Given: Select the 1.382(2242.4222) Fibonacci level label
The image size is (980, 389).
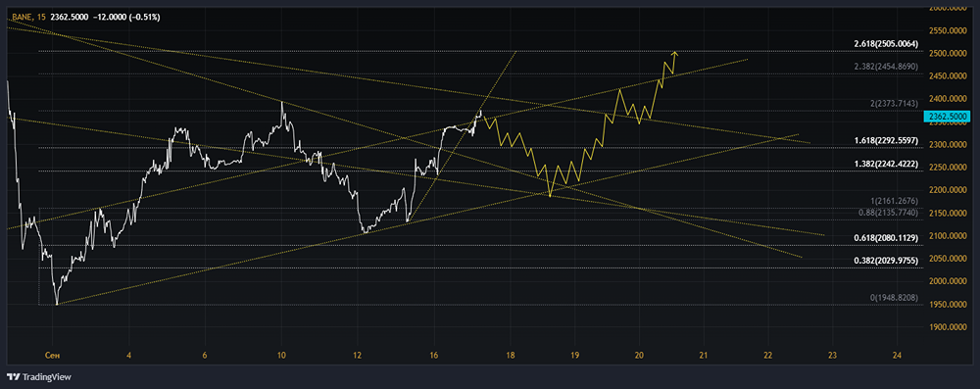Looking at the screenshot, I should [886, 164].
